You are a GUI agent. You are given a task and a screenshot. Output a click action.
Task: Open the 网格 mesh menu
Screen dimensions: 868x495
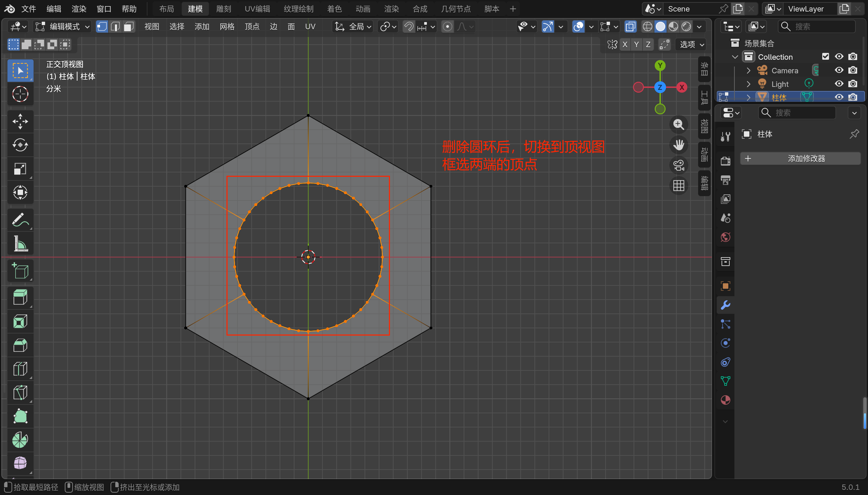[x=227, y=26]
